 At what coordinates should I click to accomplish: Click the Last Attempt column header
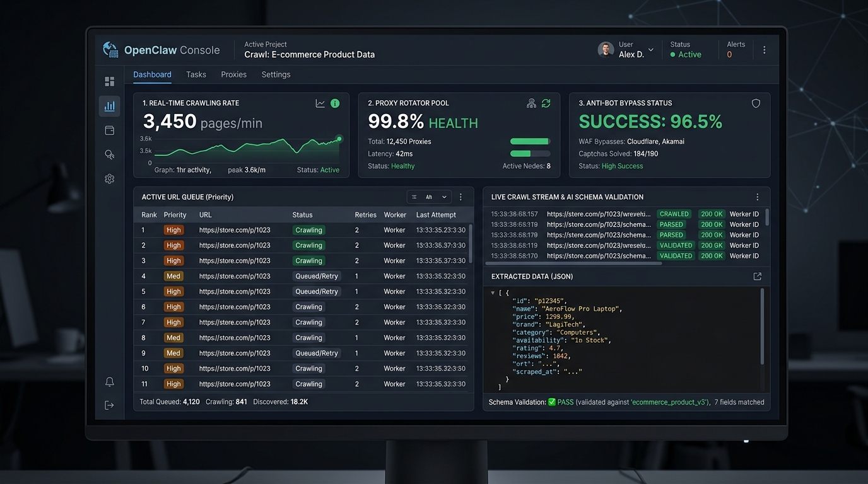click(x=437, y=215)
